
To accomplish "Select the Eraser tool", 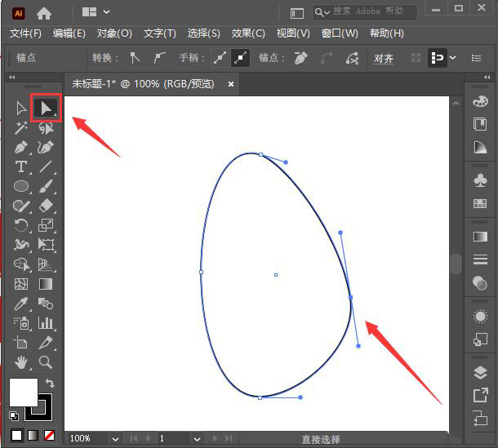I will (46, 206).
